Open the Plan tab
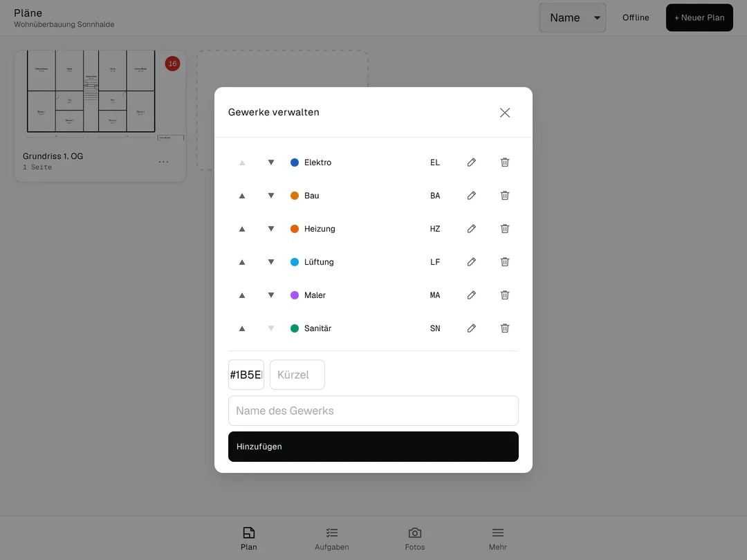 pos(249,539)
